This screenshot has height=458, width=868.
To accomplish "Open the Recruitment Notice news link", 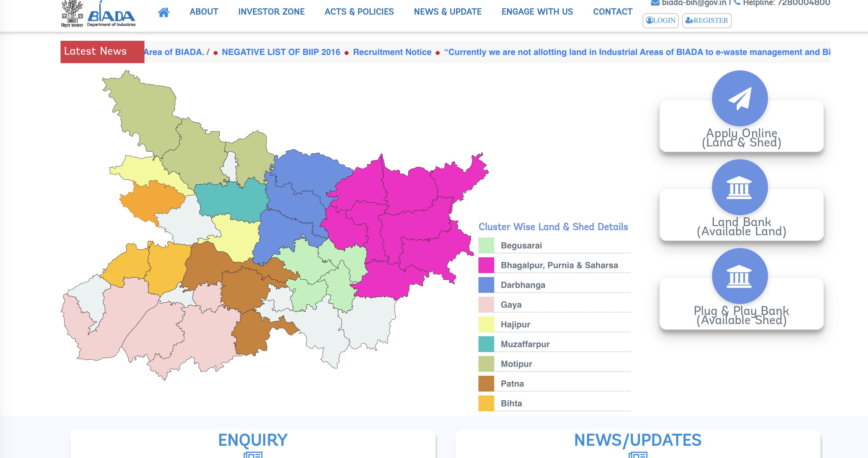I will pyautogui.click(x=392, y=52).
